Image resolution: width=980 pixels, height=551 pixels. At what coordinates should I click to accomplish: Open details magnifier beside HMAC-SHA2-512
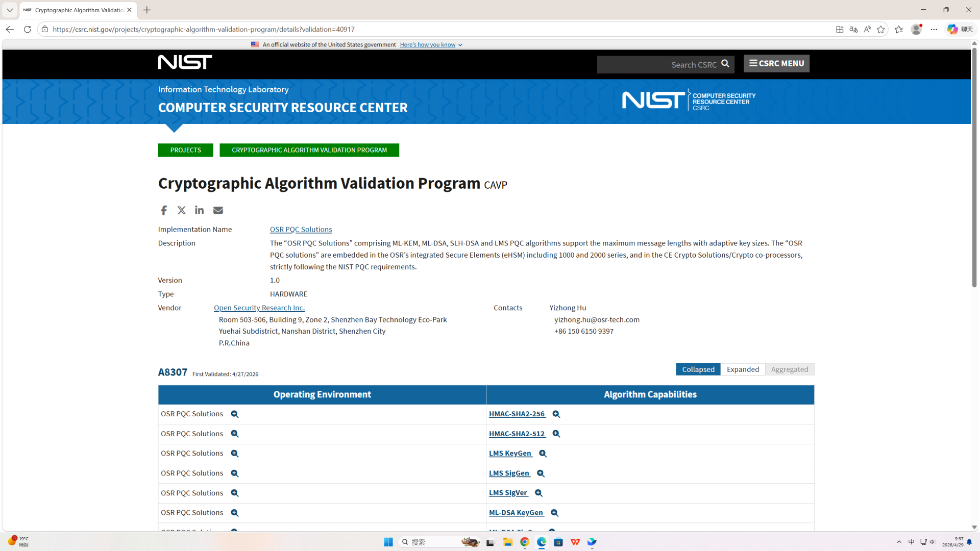556,434
